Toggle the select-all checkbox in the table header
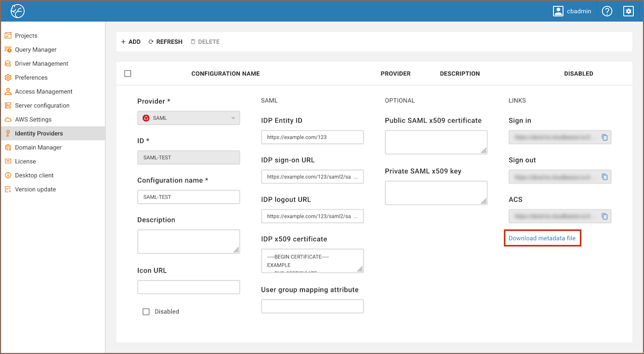Viewport: 644px width, 354px height. coord(127,73)
